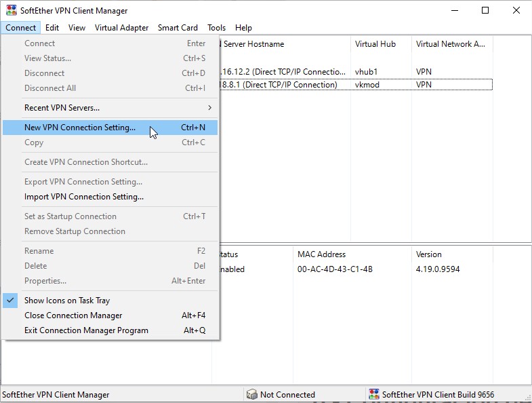Click SoftEther VPN Client Build 9656 text
Image resolution: width=532 pixels, height=403 pixels.
tap(438, 394)
